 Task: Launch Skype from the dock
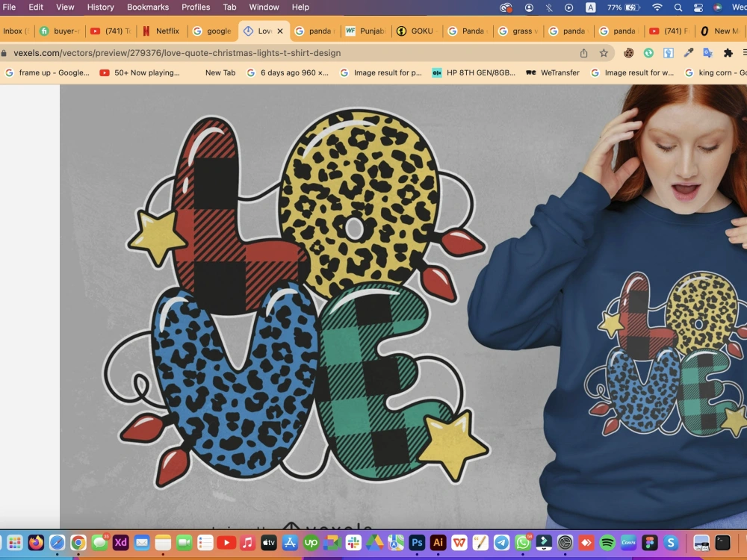(671, 542)
